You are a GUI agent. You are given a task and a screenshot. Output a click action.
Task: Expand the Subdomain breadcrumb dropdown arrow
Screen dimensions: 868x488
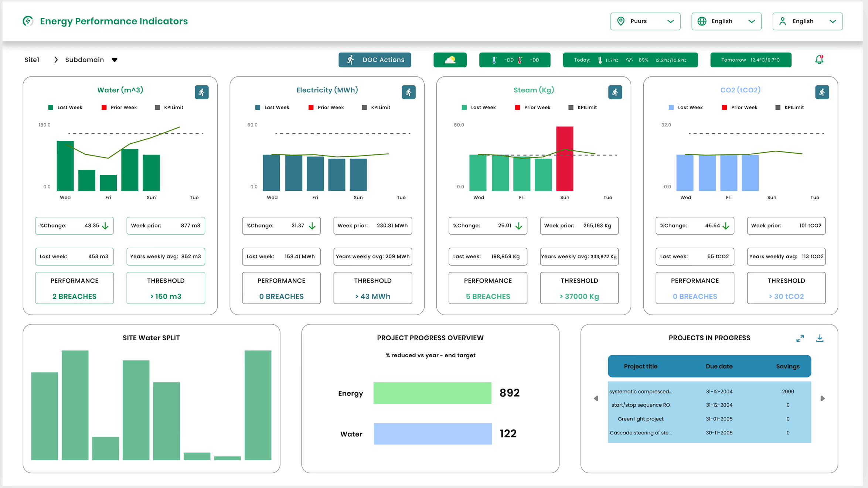pyautogui.click(x=115, y=60)
